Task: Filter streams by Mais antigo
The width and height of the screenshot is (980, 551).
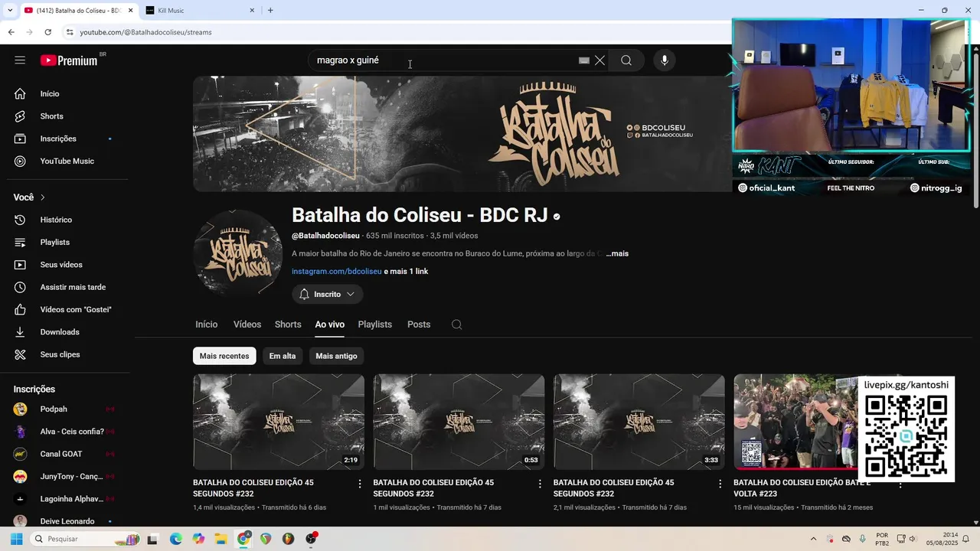Action: 336,356
